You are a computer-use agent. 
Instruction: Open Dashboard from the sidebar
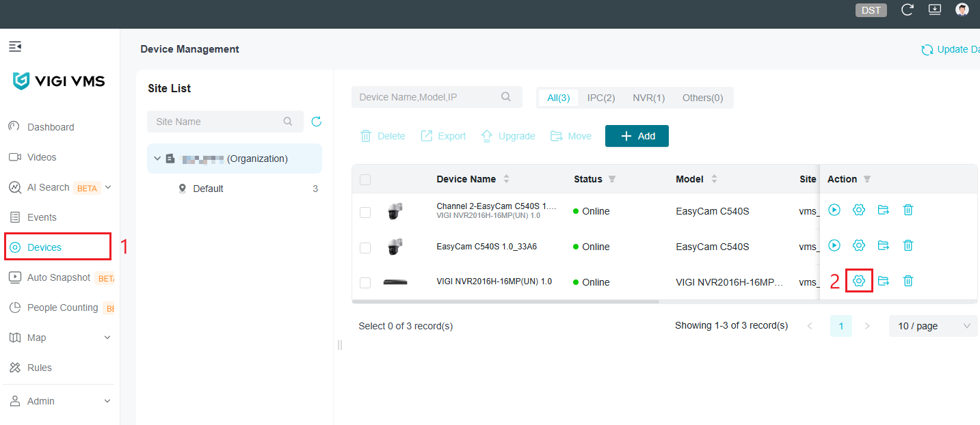coord(51,127)
